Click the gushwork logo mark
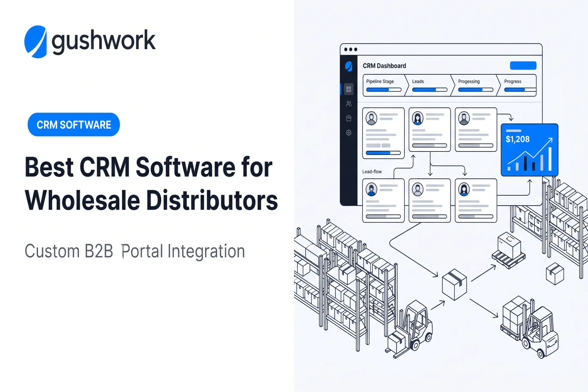 pyautogui.click(x=36, y=42)
